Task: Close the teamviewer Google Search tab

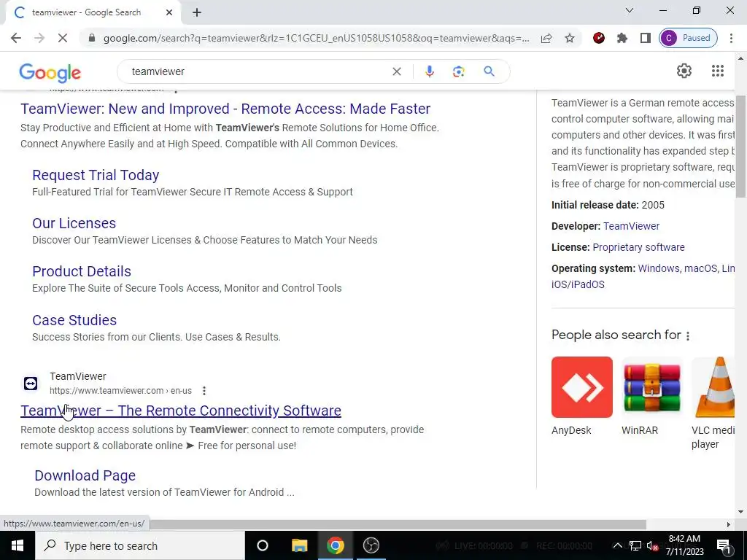Action: (x=169, y=12)
